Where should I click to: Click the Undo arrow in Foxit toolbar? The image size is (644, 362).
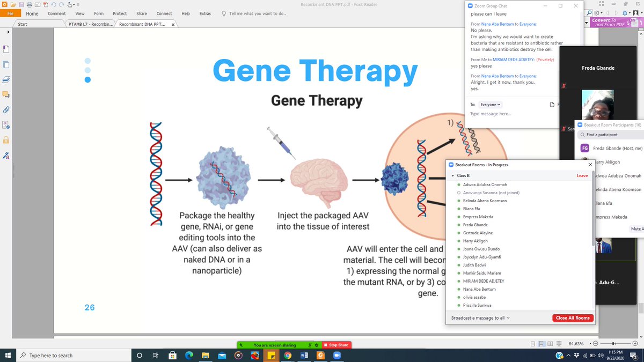point(54,4)
